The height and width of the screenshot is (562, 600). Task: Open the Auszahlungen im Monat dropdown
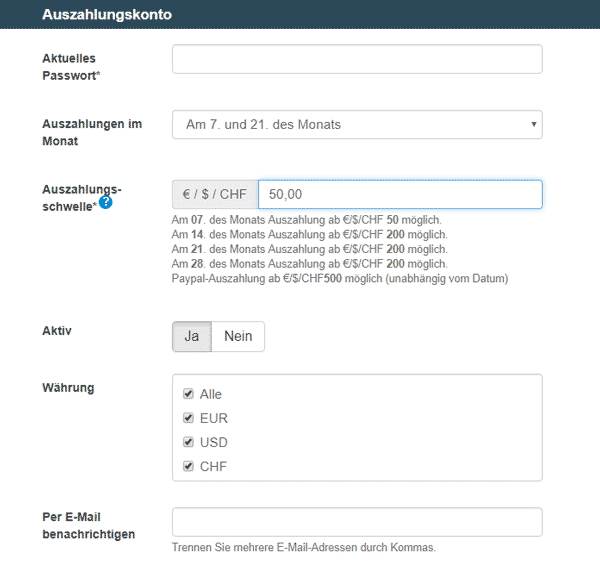point(357,125)
